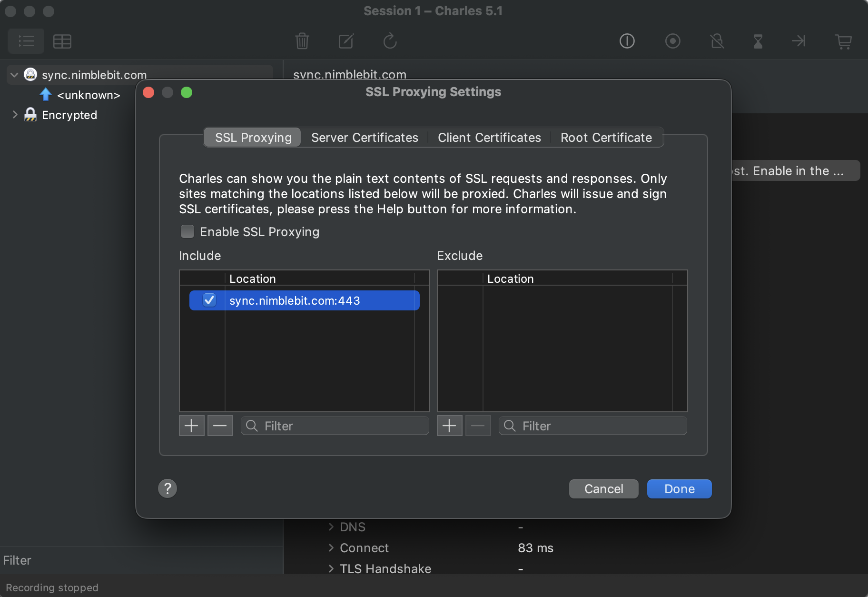This screenshot has height=597, width=868.
Task: Click the Cancel button
Action: click(603, 489)
